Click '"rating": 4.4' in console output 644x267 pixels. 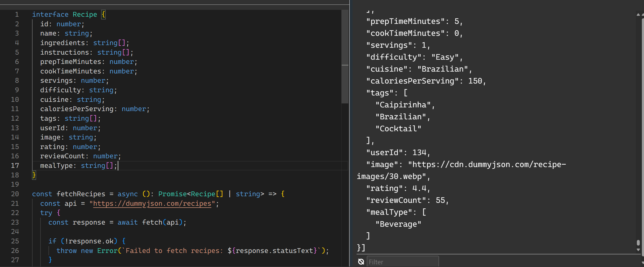click(x=396, y=189)
